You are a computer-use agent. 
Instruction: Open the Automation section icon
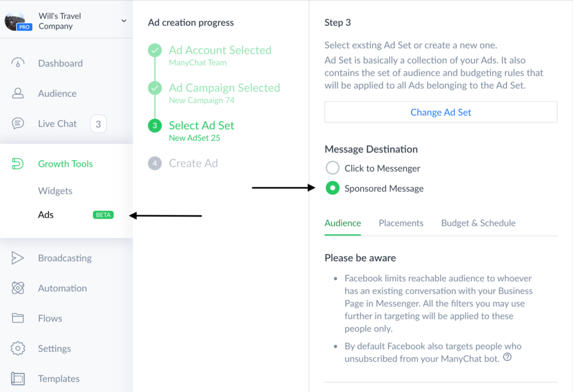[17, 289]
